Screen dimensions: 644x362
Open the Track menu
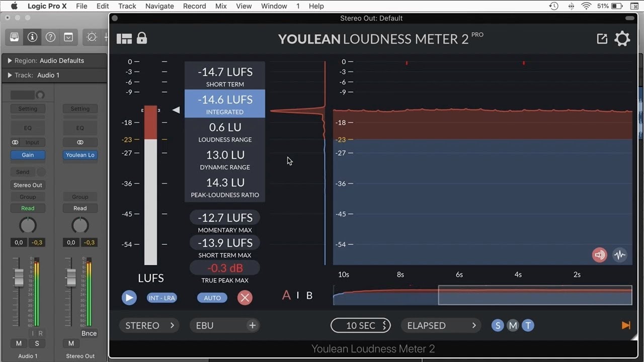127,6
